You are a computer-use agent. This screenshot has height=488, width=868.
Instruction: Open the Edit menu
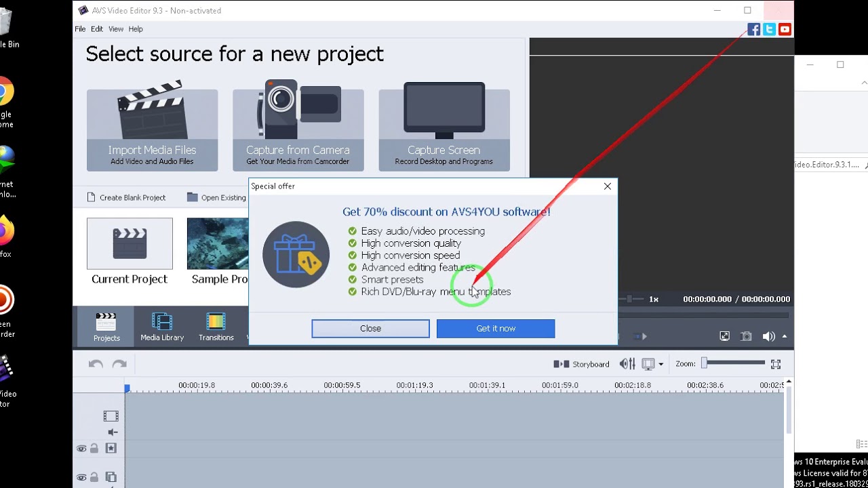pyautogui.click(x=97, y=29)
